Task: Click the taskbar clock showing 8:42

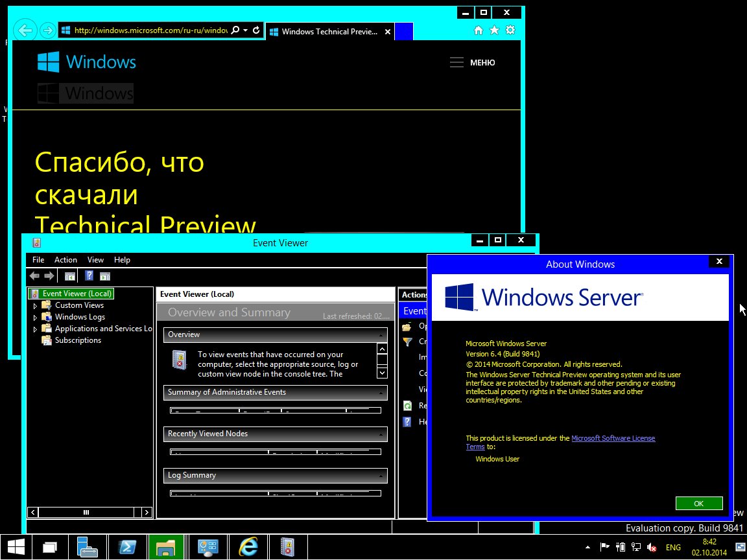Action: click(709, 547)
